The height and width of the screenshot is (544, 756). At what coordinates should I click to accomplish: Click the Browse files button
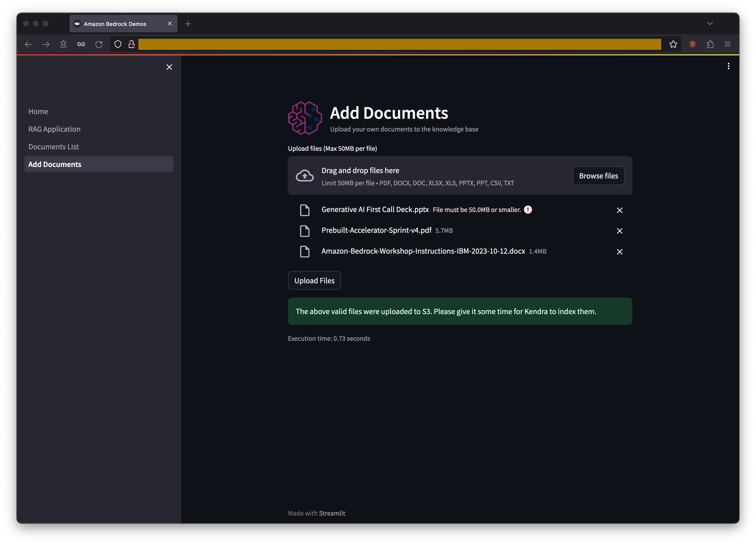[x=598, y=176]
